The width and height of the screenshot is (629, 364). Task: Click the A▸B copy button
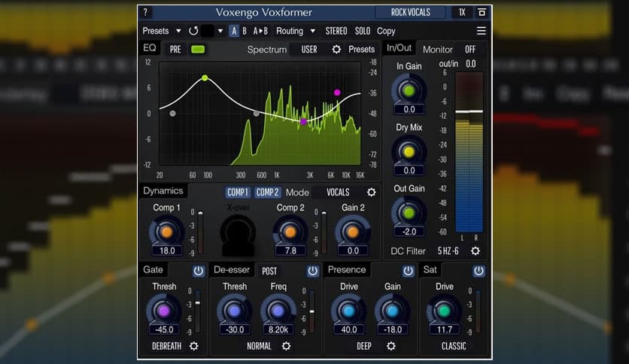(260, 31)
